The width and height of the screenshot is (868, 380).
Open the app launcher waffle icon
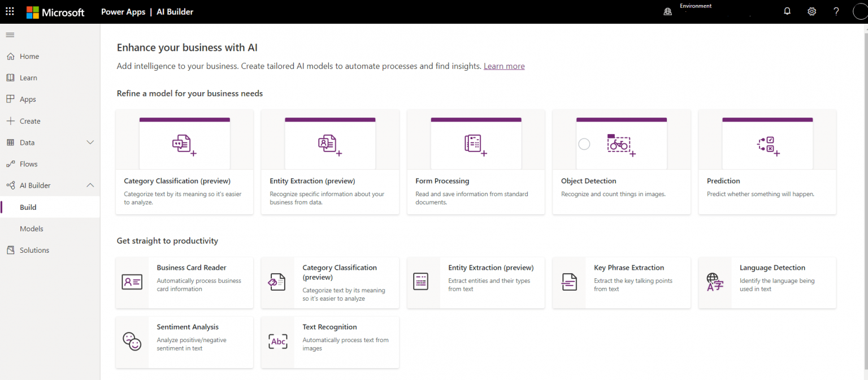[10, 11]
